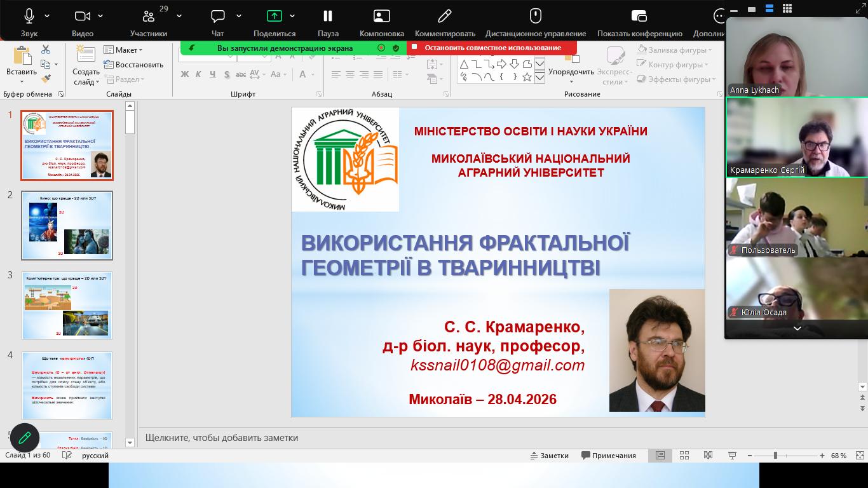Select the Format Painter brush icon
The width and height of the screenshot is (868, 488).
click(x=46, y=79)
